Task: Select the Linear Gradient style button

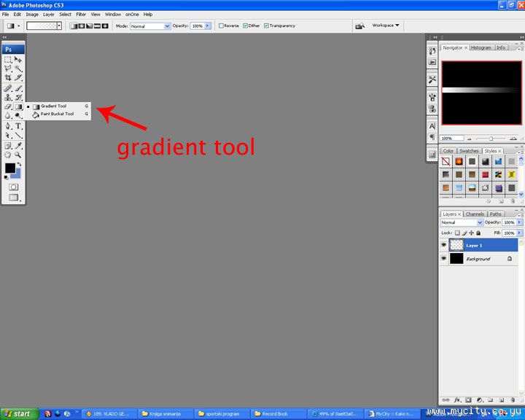Action: pos(74,26)
